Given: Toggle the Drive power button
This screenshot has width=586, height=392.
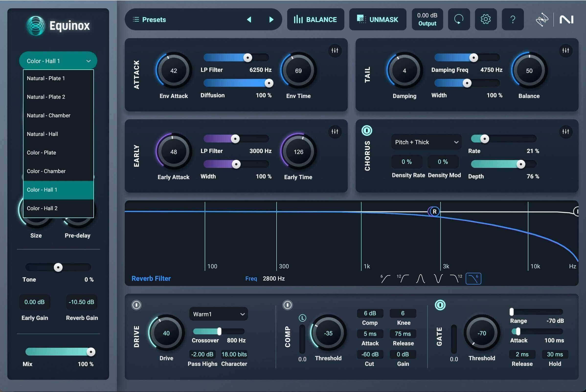Looking at the screenshot, I should click(136, 305).
